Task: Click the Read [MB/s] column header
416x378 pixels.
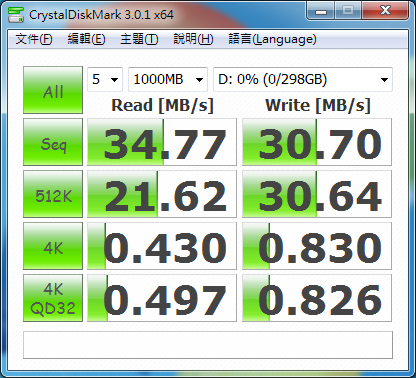Action: tap(162, 105)
